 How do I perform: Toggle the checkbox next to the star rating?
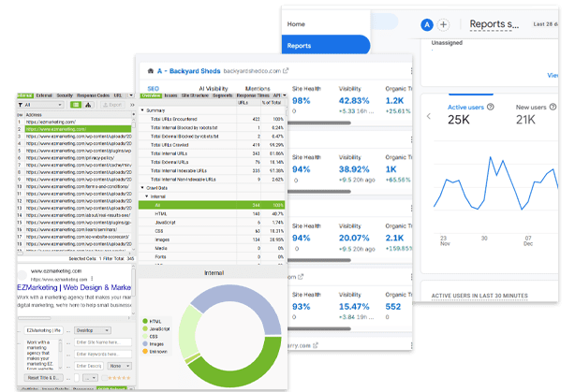[104, 378]
